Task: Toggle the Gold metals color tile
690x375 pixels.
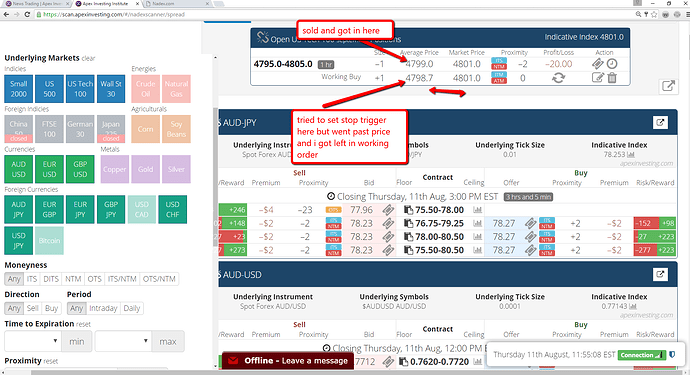Action: [146, 169]
